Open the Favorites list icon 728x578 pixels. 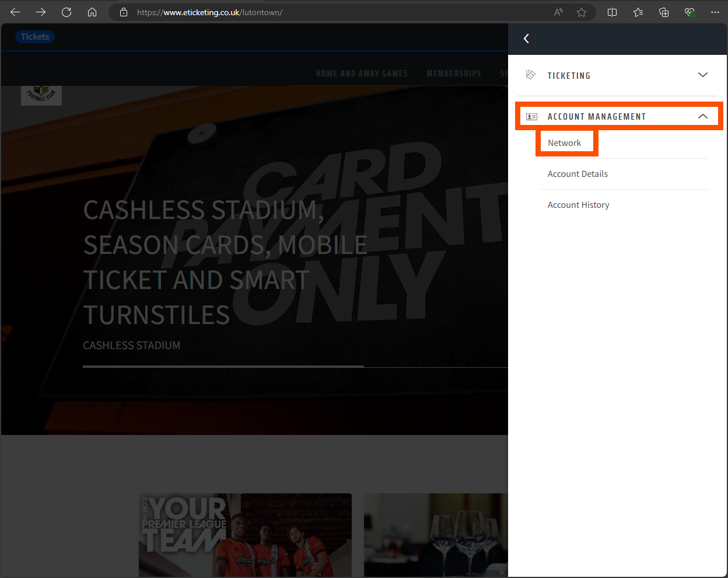tap(638, 12)
